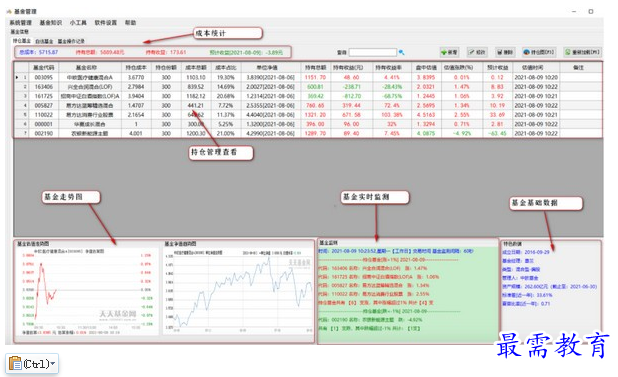Sort by the 持有收益率 column header

[x=392, y=68]
